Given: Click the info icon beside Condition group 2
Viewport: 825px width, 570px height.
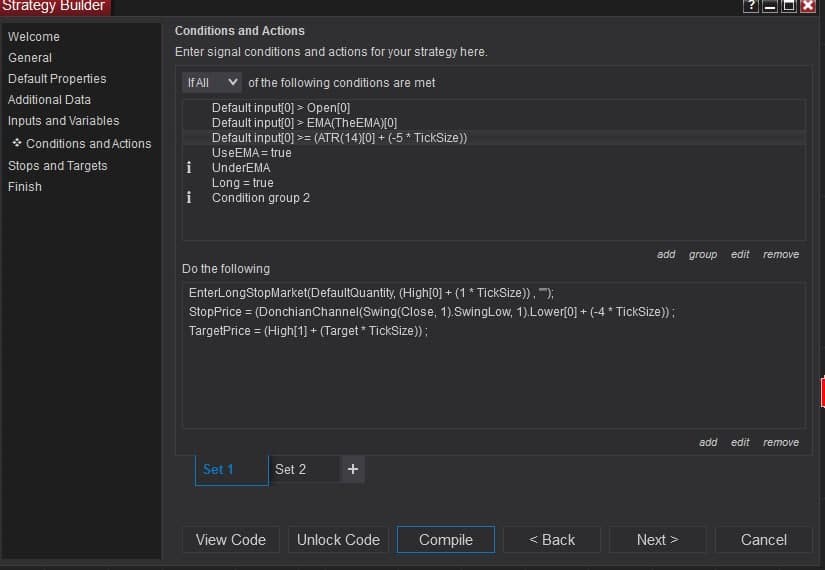Looking at the screenshot, I should [x=190, y=198].
